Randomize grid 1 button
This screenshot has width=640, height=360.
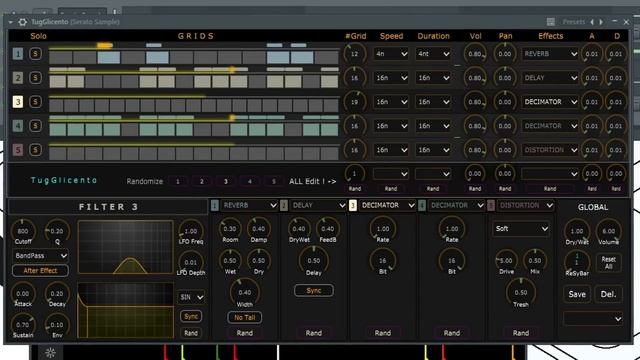[x=178, y=181]
